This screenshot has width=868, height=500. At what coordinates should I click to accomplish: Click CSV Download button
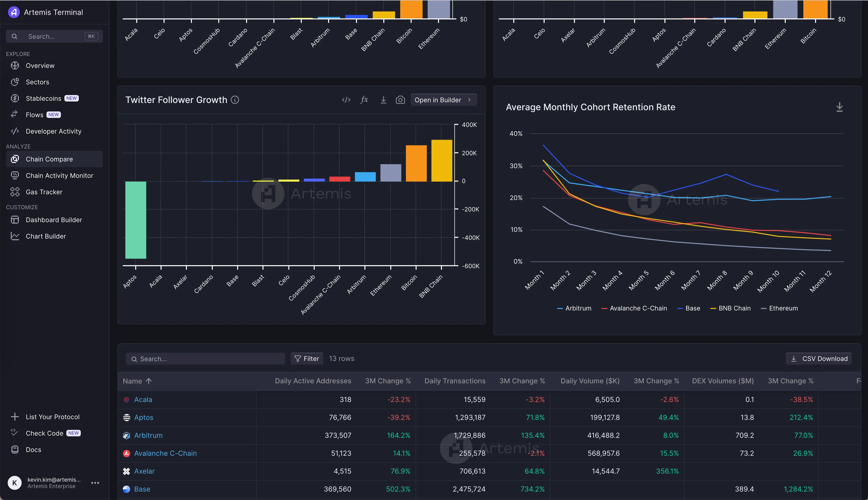(x=819, y=359)
